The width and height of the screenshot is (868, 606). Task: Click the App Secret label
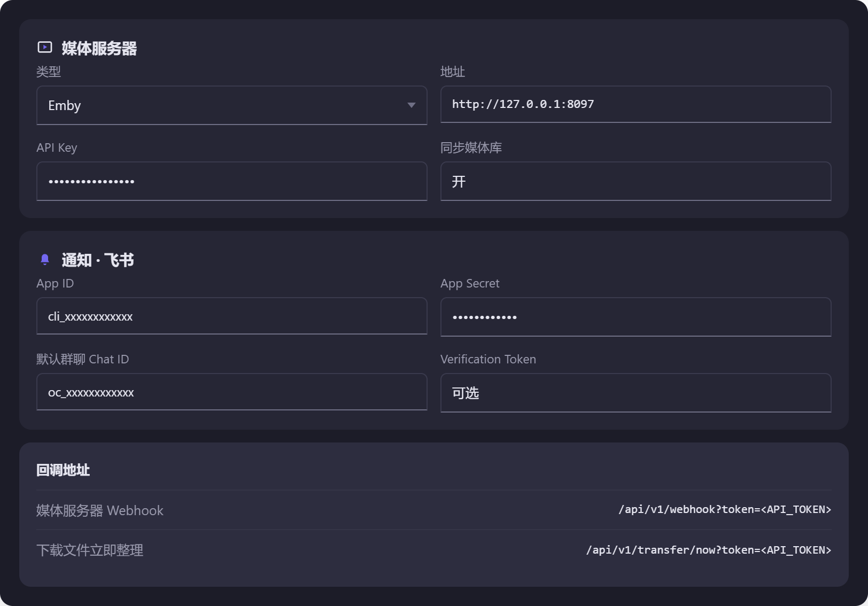pos(470,283)
